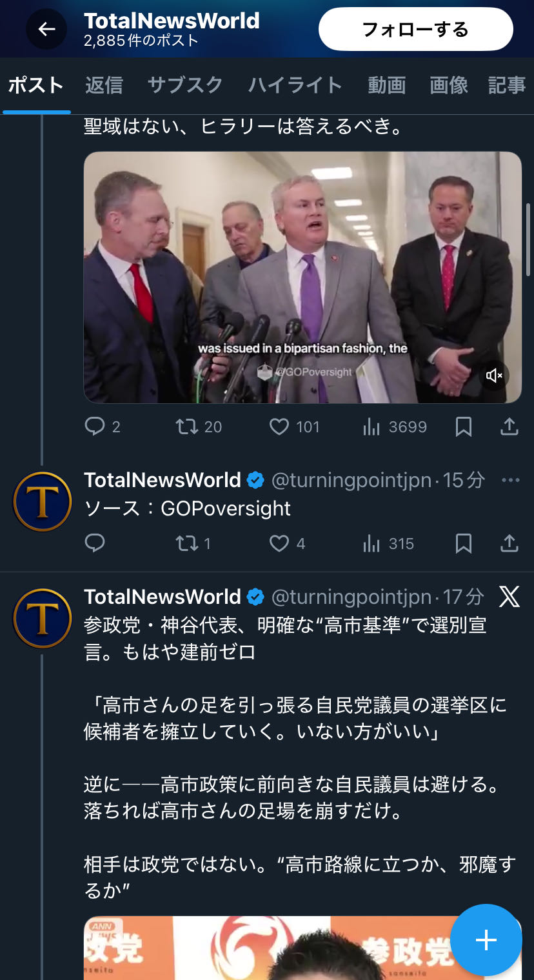Bookmark the ソース：GOPoversight post
The height and width of the screenshot is (980, 534).
click(464, 544)
